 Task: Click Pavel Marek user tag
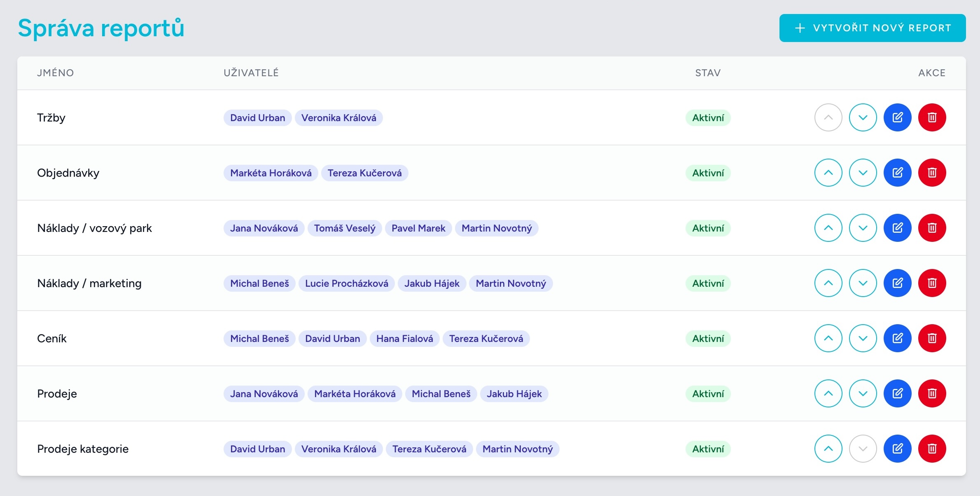point(418,228)
